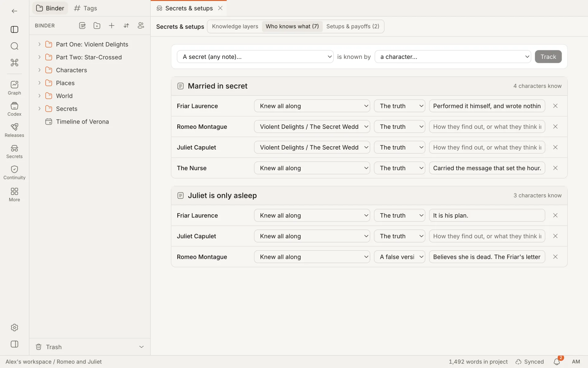Edit note 'Carried the message that set the hour.'
Image resolution: width=588 pixels, height=368 pixels.
pos(487,168)
